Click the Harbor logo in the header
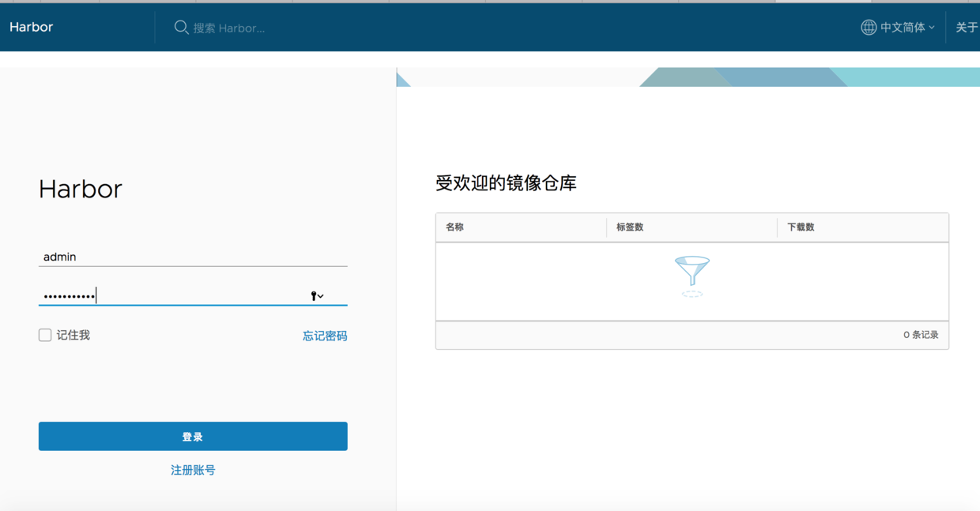980x511 pixels. tap(31, 27)
